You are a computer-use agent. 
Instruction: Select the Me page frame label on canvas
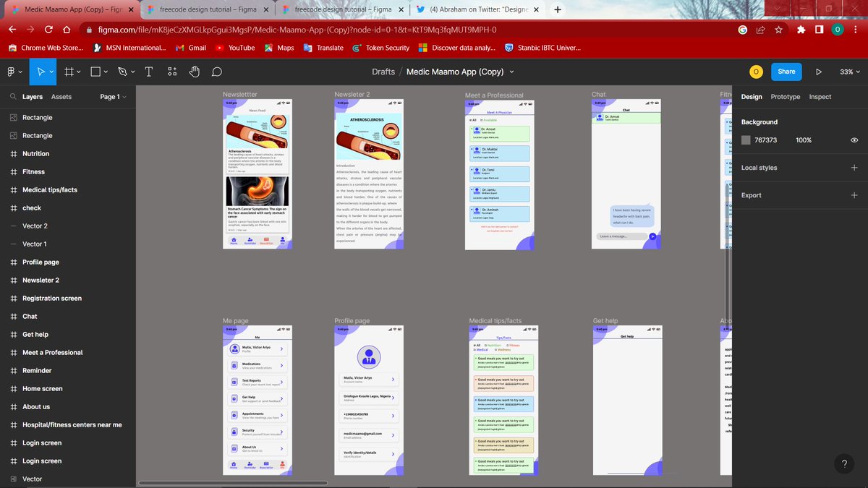pyautogui.click(x=235, y=320)
